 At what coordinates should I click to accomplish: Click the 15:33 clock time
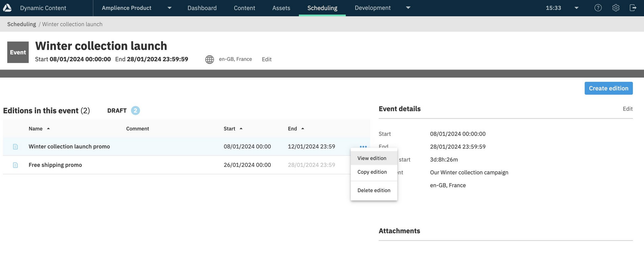click(553, 8)
